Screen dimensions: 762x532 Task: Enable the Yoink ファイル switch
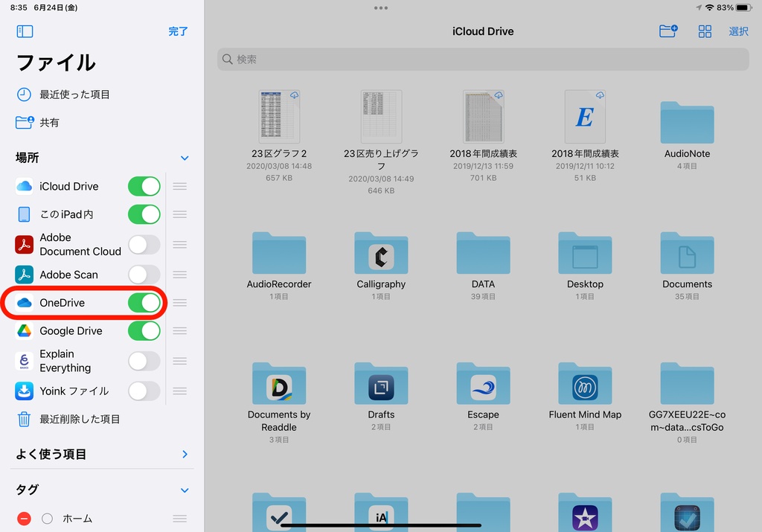(x=144, y=391)
